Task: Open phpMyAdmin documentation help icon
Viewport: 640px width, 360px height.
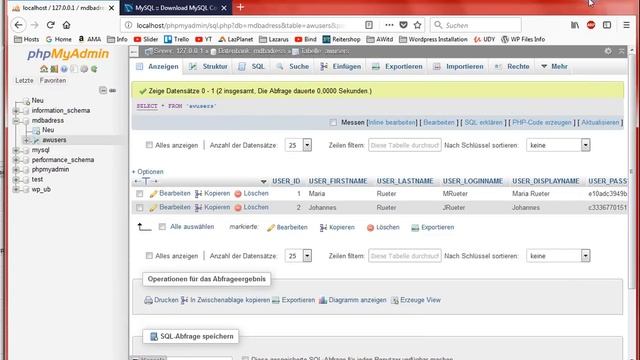Action: [x=64, y=69]
